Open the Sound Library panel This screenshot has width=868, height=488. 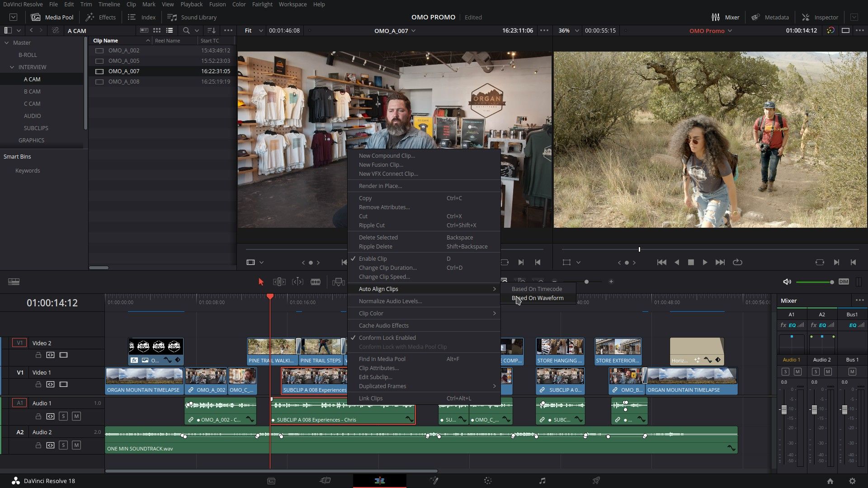(192, 17)
